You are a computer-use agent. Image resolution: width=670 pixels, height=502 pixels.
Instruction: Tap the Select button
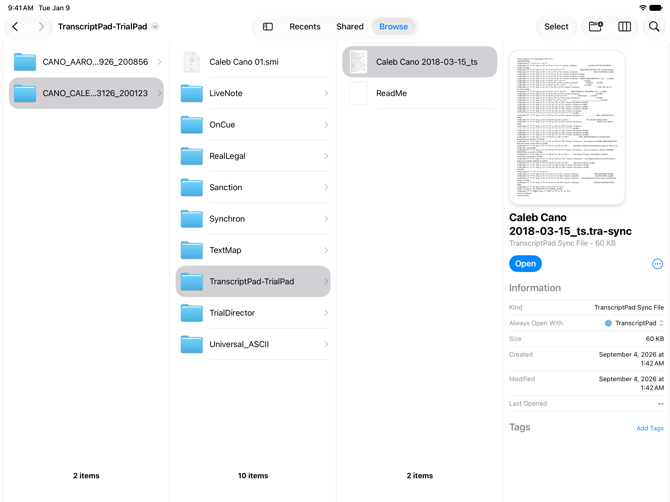556,26
